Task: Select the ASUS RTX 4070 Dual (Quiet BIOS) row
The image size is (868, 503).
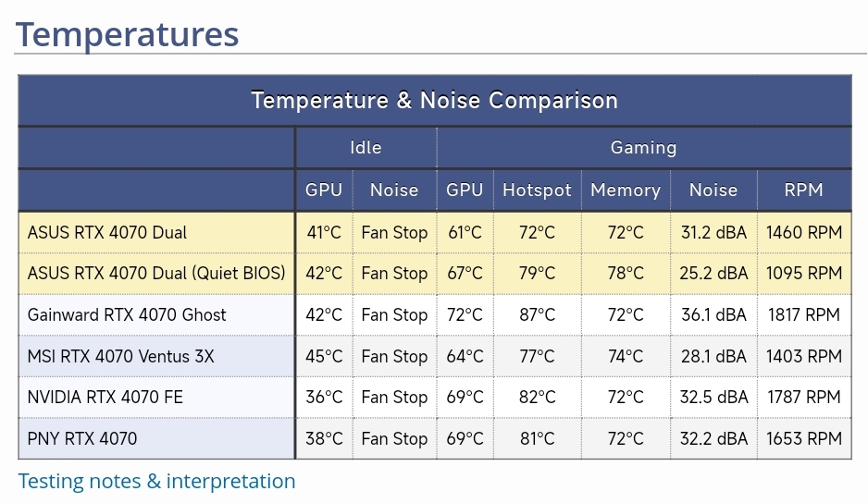Action: coord(156,274)
